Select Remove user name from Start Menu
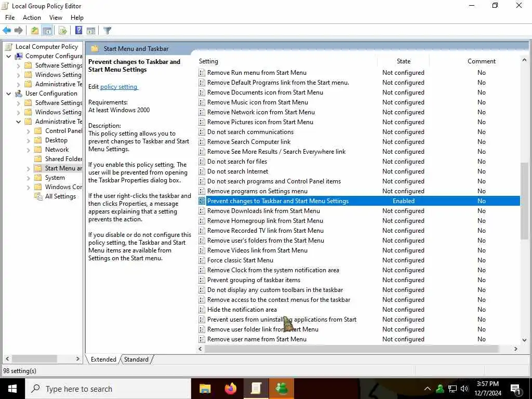Image resolution: width=532 pixels, height=399 pixels. 257,339
